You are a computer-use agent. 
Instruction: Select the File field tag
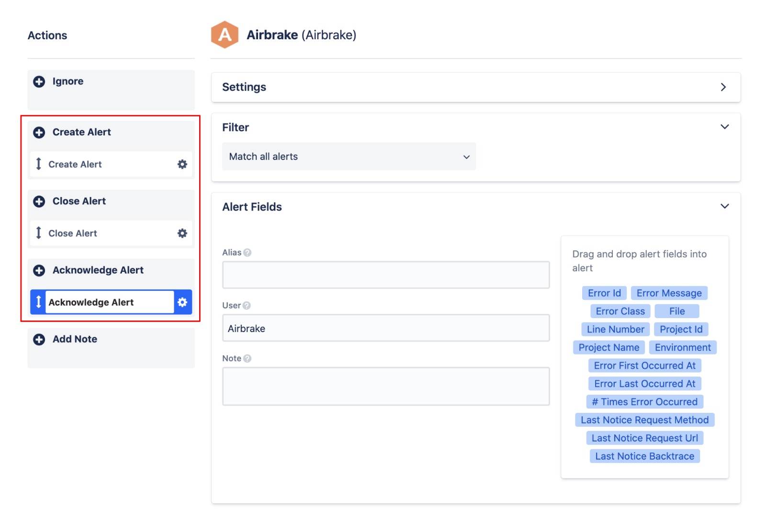point(677,311)
